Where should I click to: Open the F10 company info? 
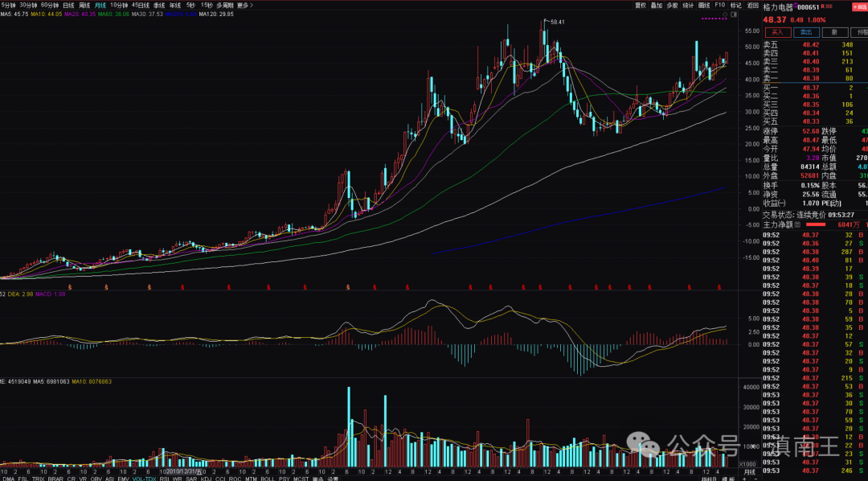719,5
